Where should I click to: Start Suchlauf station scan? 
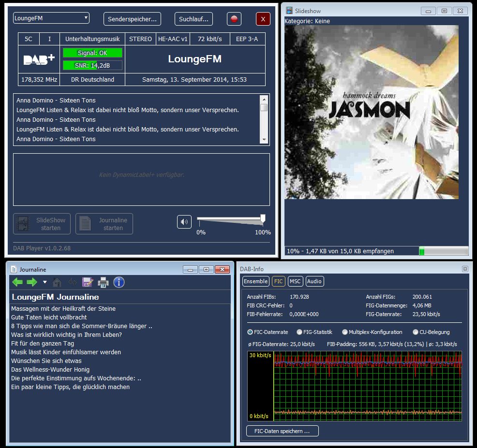pos(194,19)
